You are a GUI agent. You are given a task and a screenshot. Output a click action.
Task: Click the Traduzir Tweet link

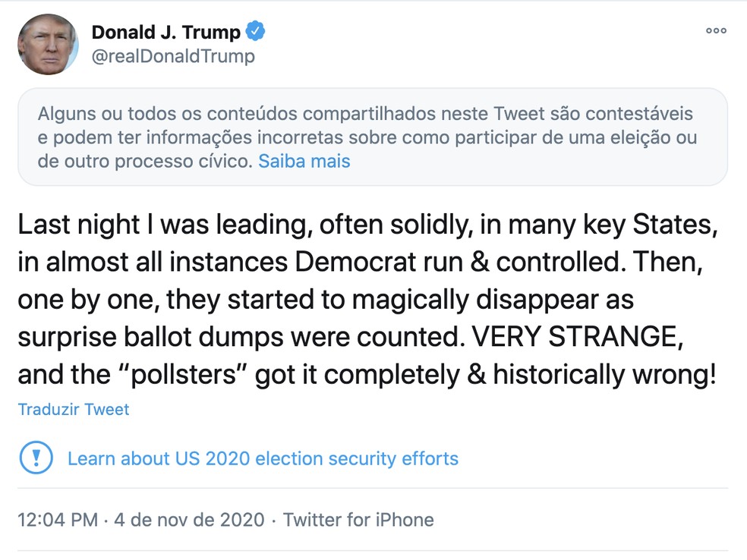(x=74, y=410)
